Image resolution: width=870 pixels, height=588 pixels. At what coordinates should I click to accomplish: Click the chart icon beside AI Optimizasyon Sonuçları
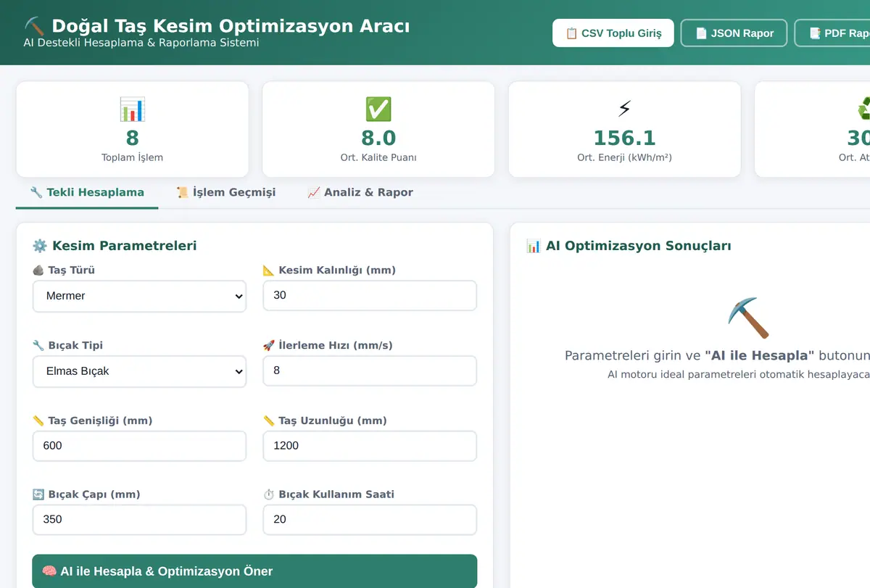(533, 246)
